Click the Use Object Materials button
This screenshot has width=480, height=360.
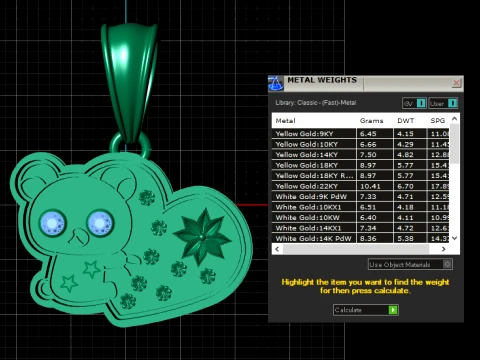pyautogui.click(x=410, y=265)
